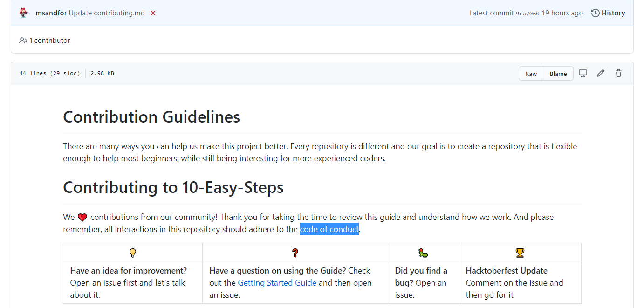This screenshot has width=644, height=308.
Task: Click the display rendered view icon
Action: (583, 73)
